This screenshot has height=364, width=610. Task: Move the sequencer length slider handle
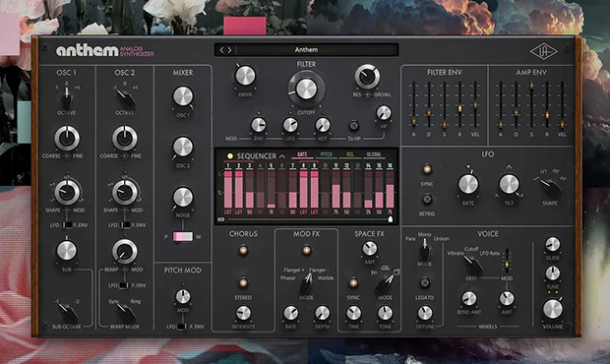(x=391, y=219)
